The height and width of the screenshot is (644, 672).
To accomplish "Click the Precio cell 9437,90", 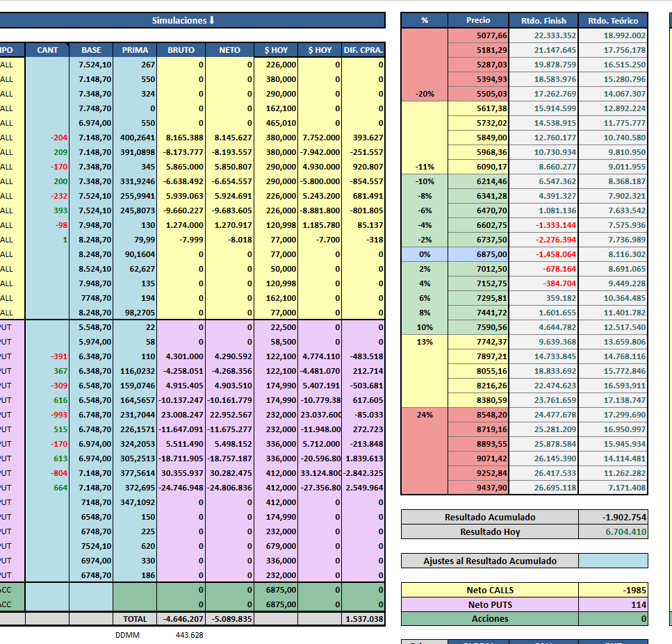I will [478, 488].
